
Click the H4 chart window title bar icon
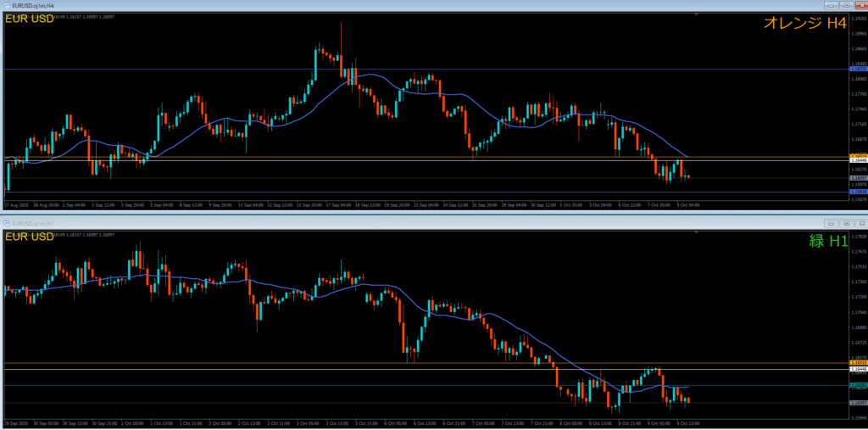(6, 4)
